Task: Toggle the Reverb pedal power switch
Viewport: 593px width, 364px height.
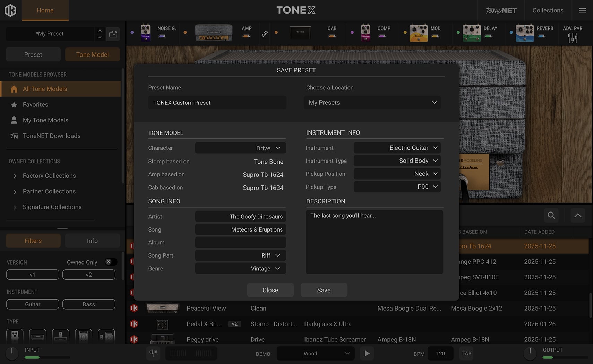Action: [x=541, y=36]
